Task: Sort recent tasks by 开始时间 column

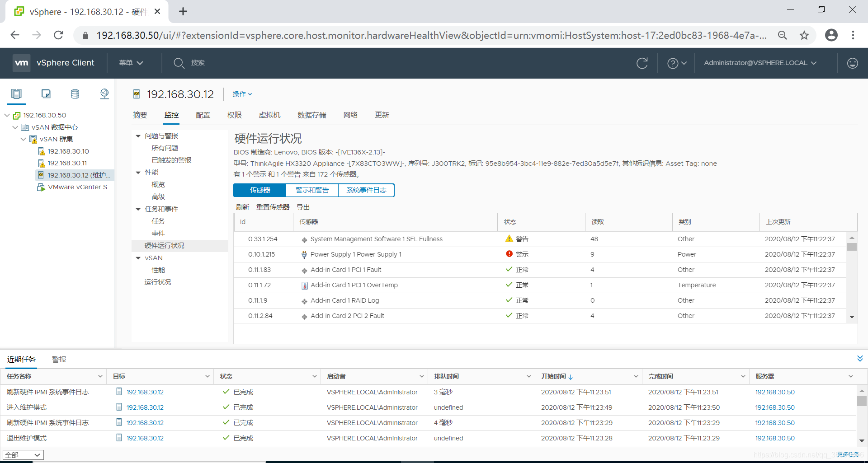Action: click(x=553, y=376)
